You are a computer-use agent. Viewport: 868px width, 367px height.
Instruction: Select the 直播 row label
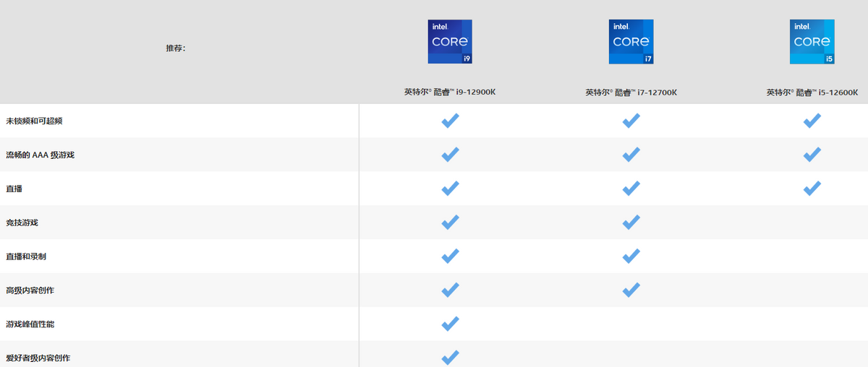pos(14,189)
